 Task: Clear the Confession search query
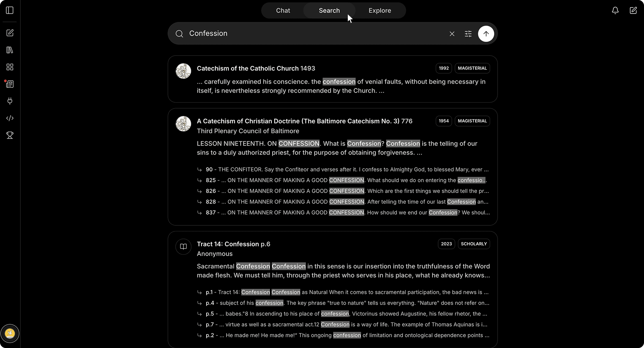point(452,34)
